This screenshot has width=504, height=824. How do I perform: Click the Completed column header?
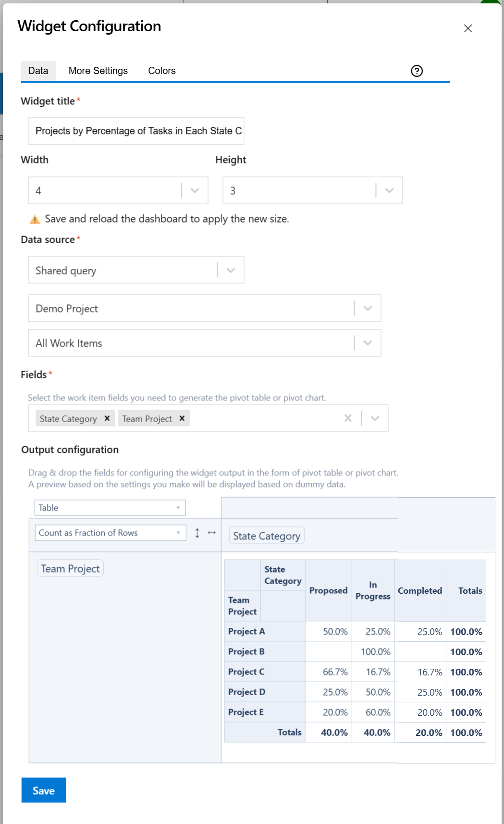[420, 590]
